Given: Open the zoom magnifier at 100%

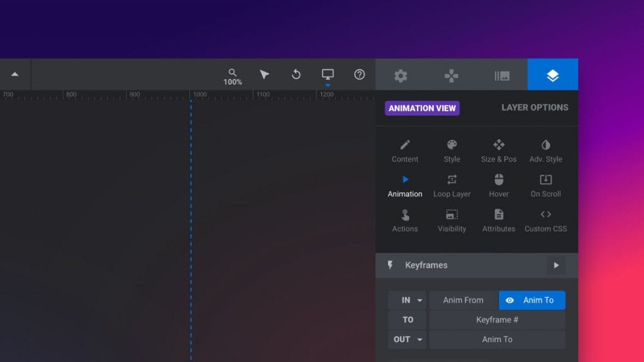Looking at the screenshot, I should point(233,77).
